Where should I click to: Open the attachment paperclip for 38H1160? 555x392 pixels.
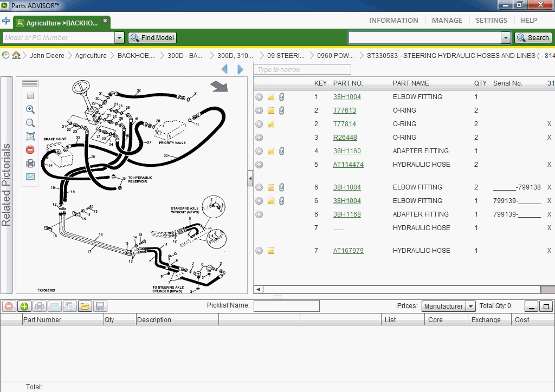pyautogui.click(x=281, y=151)
